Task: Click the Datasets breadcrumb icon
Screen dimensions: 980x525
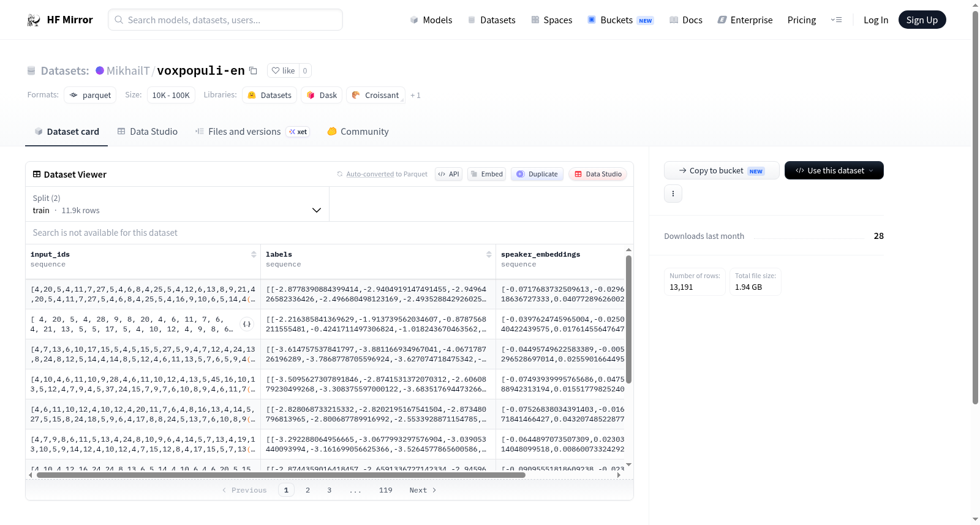Action: [x=31, y=70]
